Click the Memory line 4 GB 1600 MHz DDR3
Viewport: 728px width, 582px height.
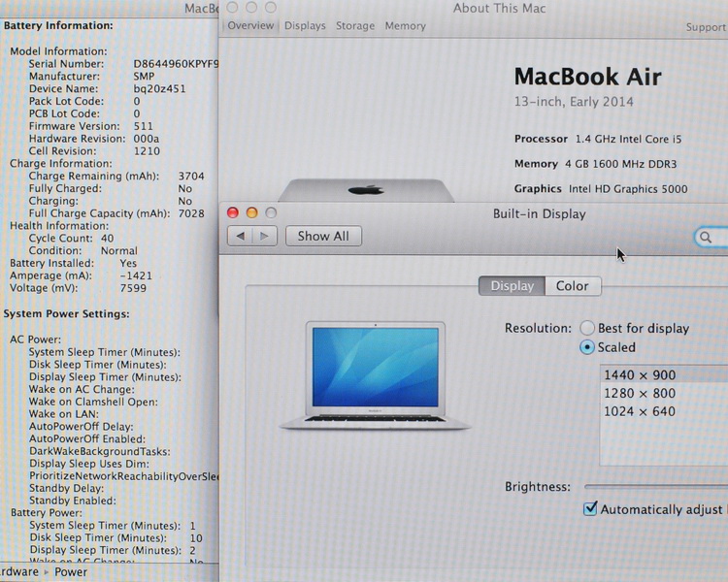[x=596, y=164]
